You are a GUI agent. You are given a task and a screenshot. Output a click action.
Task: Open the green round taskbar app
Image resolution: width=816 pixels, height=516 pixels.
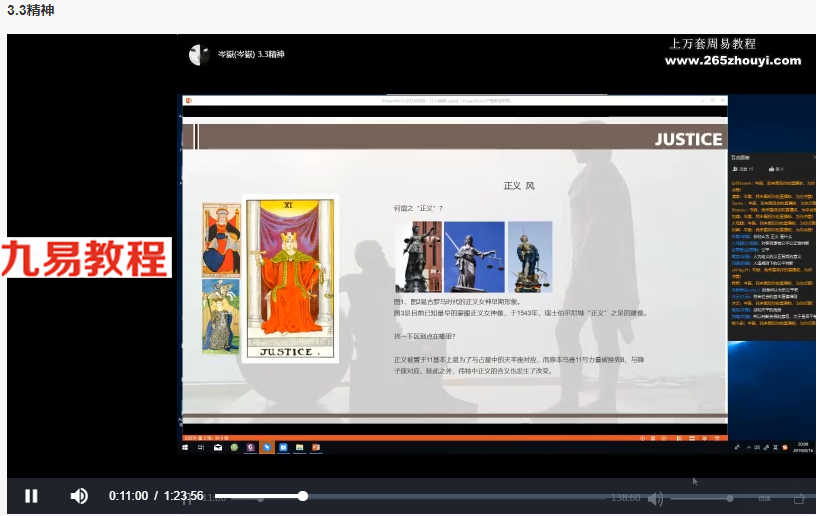(x=234, y=447)
